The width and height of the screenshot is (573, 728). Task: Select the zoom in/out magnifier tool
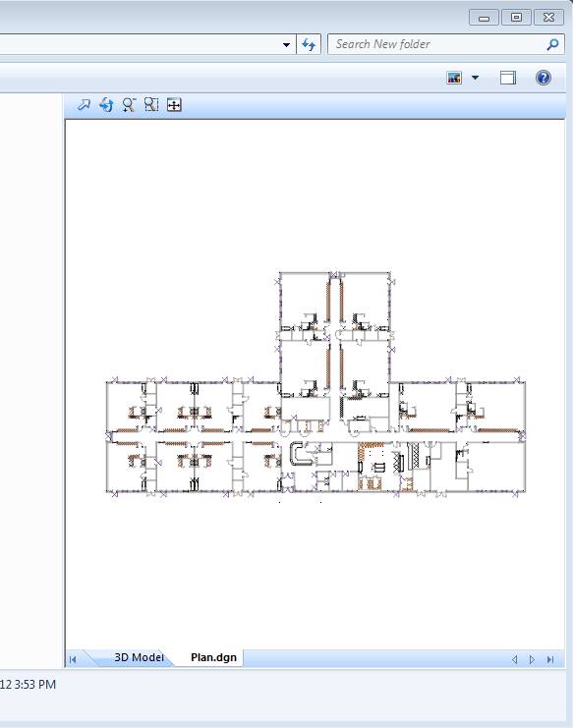tap(129, 105)
